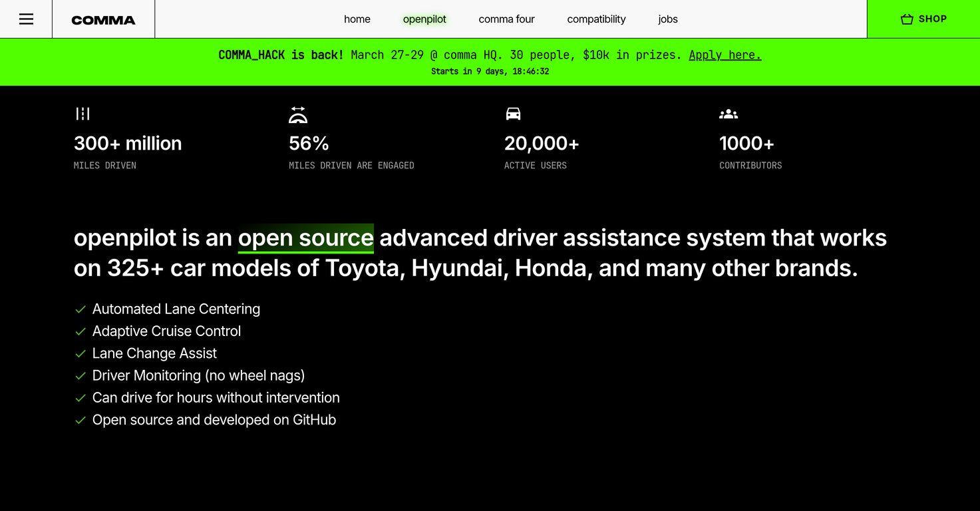The image size is (980, 511).
Task: Click the COMMA logo
Action: (103, 19)
